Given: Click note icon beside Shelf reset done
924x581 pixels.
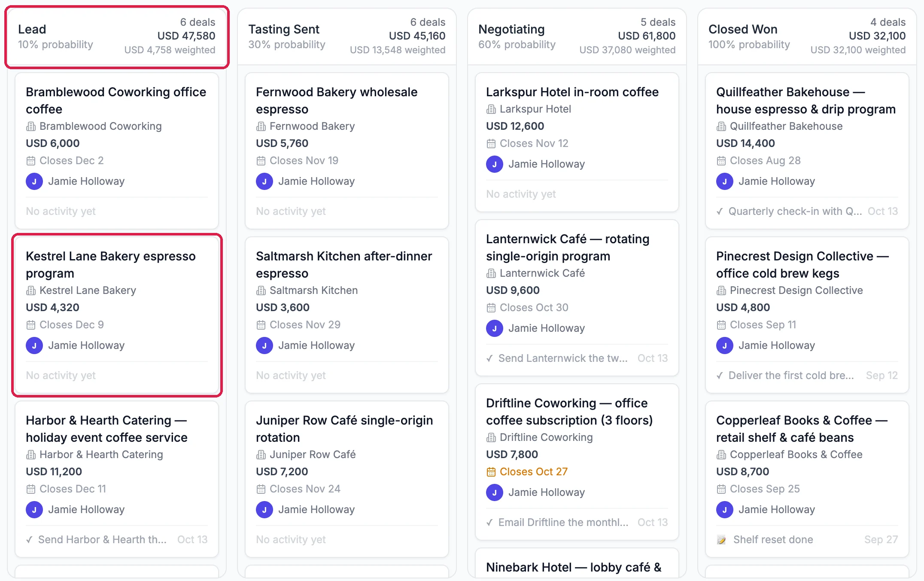Looking at the screenshot, I should coord(722,540).
